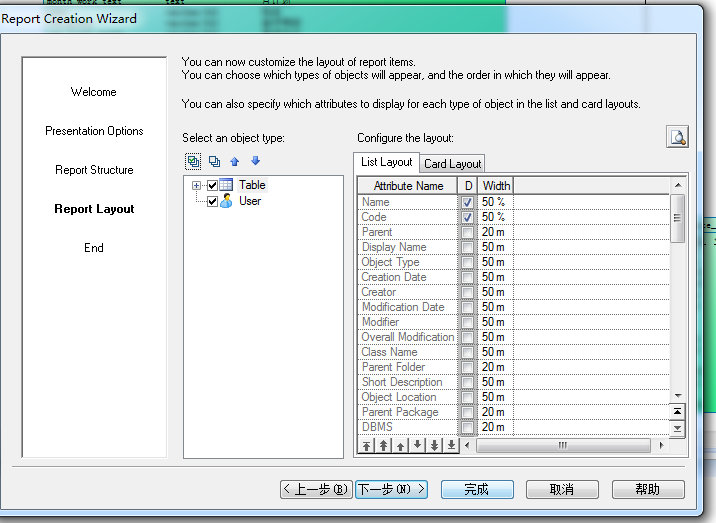Check display for Modifier attribute
Image resolution: width=716 pixels, height=523 pixels.
click(x=467, y=322)
